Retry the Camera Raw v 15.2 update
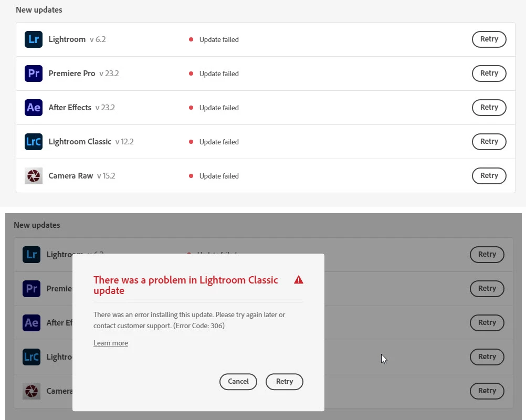Image resolution: width=526 pixels, height=420 pixels. 489,176
